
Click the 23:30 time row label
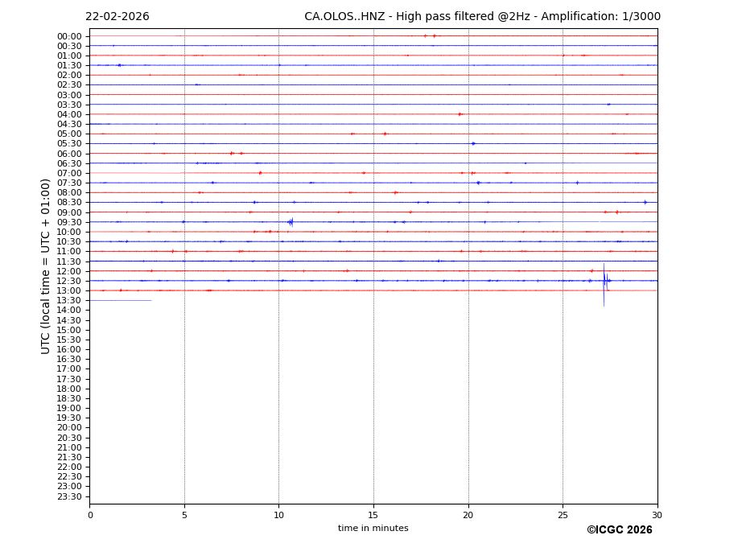pyautogui.click(x=69, y=496)
